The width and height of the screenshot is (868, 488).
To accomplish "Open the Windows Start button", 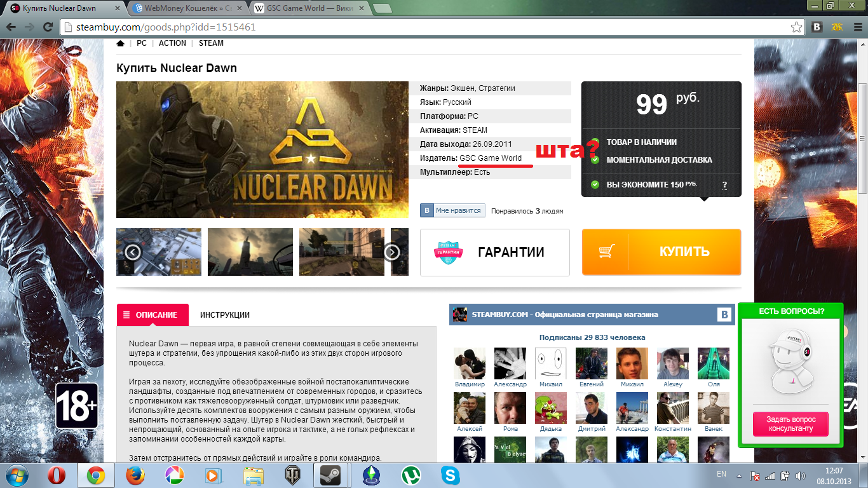I will 18,475.
